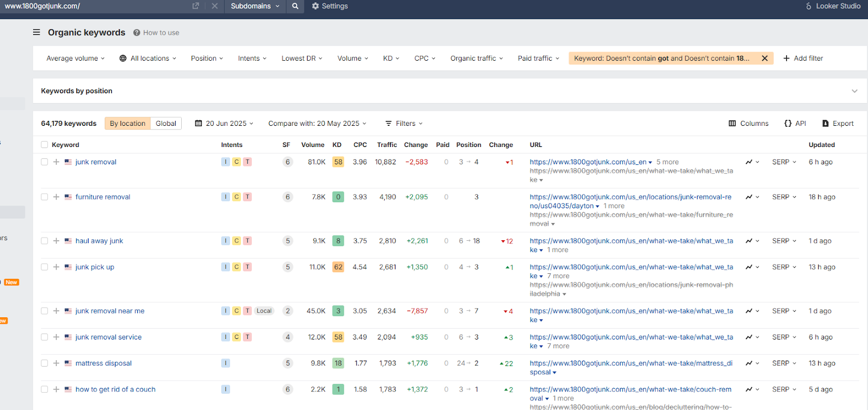Check the junk pick up row checkbox
Viewport: 868px width, 410px height.
point(44,267)
